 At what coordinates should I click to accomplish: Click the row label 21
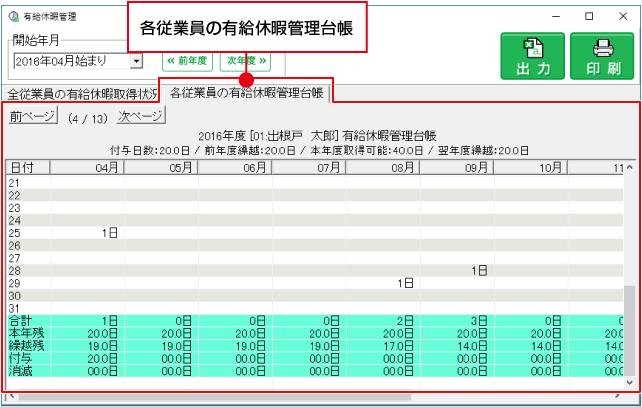[14, 183]
